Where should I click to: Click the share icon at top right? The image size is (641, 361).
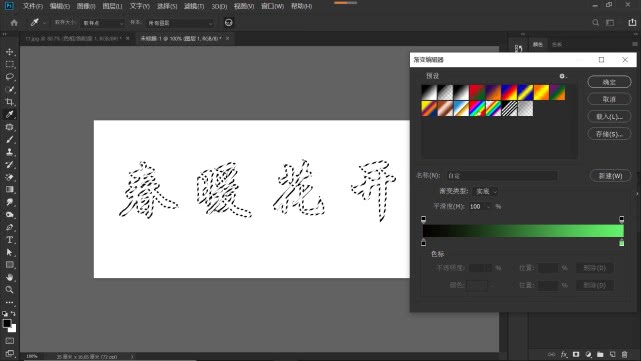click(632, 22)
